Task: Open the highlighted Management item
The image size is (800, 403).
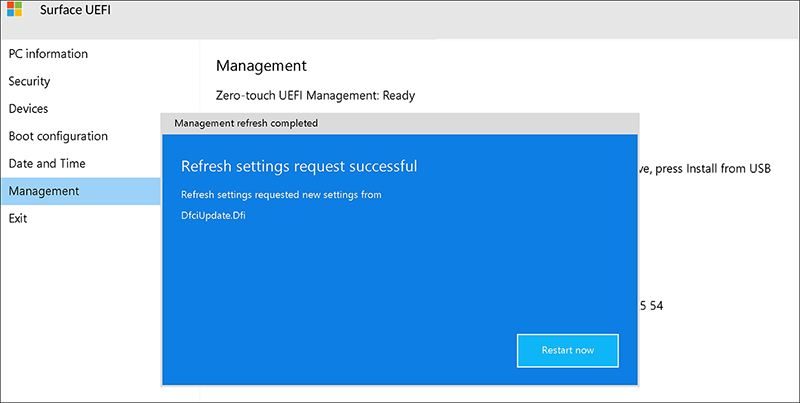Action: (x=81, y=191)
